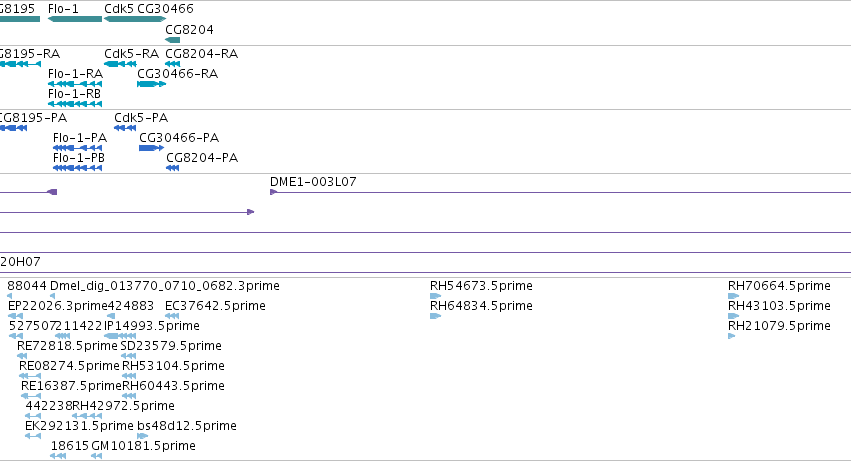Select the RH54673.5prime EST arrow
Image resolution: width=851 pixels, height=461 pixels.
[435, 296]
